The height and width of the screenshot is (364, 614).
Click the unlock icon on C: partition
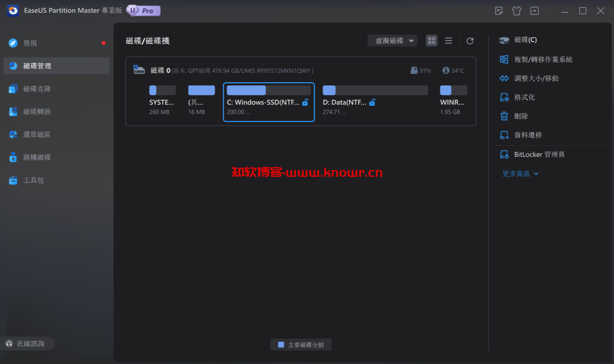point(305,102)
